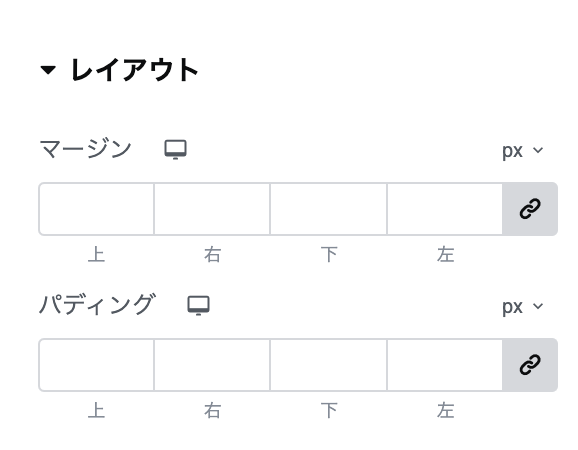Click the 上 label under マージン
Viewport: 578px width, 450px height.
click(x=97, y=255)
